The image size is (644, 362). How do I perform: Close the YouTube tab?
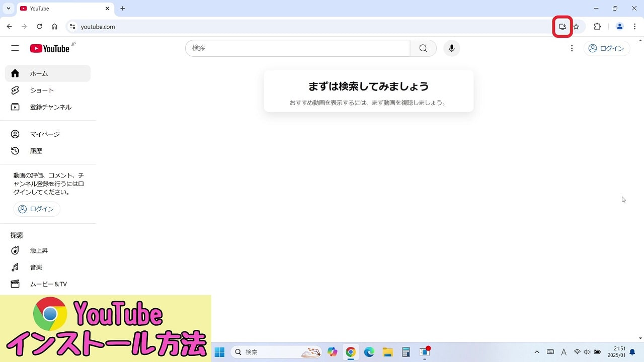click(x=107, y=9)
